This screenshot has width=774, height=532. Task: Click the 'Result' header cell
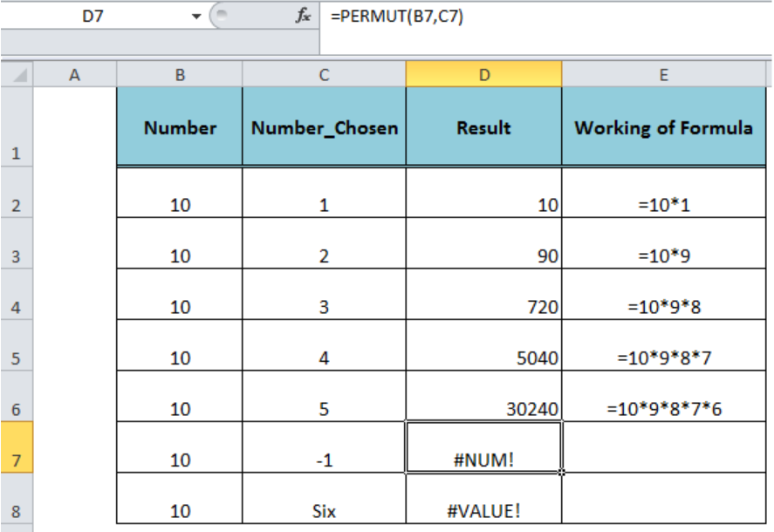click(483, 126)
